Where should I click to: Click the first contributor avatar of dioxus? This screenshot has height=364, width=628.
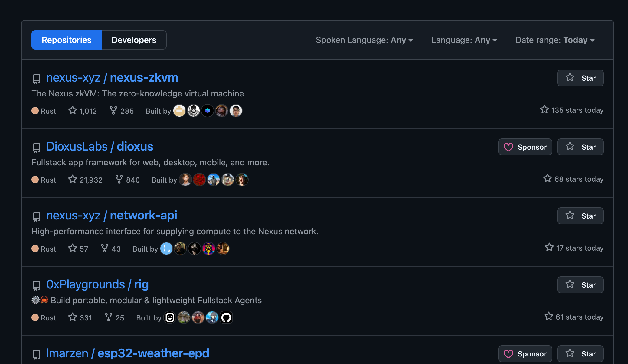point(185,180)
